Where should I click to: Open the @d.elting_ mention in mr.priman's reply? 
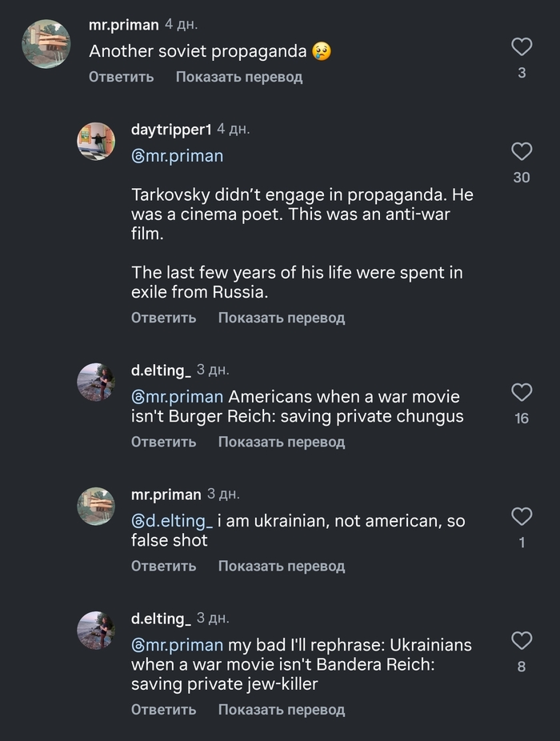tap(172, 521)
